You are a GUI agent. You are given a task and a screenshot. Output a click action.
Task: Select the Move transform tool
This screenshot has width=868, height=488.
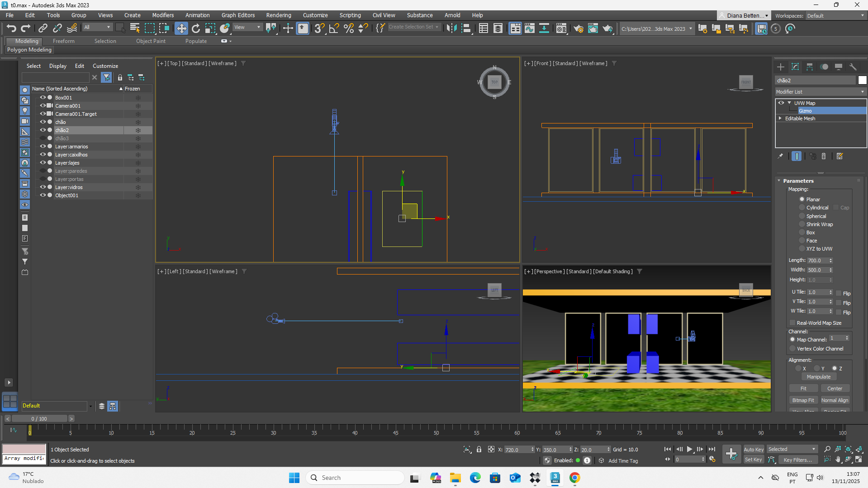click(x=181, y=28)
